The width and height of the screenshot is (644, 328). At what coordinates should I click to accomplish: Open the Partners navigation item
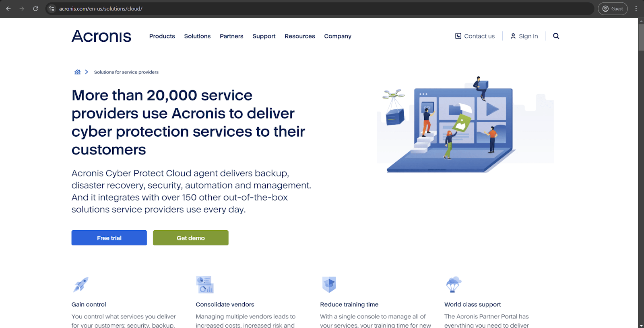tap(231, 36)
